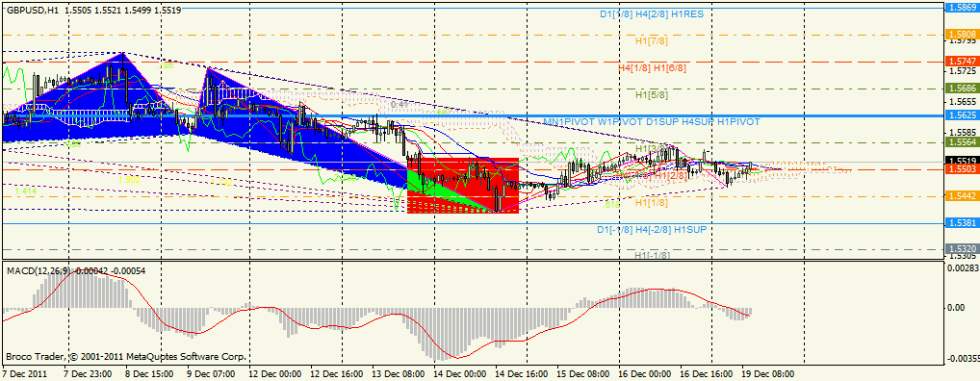Click the 16 Dec 00:00 time label

(644, 373)
